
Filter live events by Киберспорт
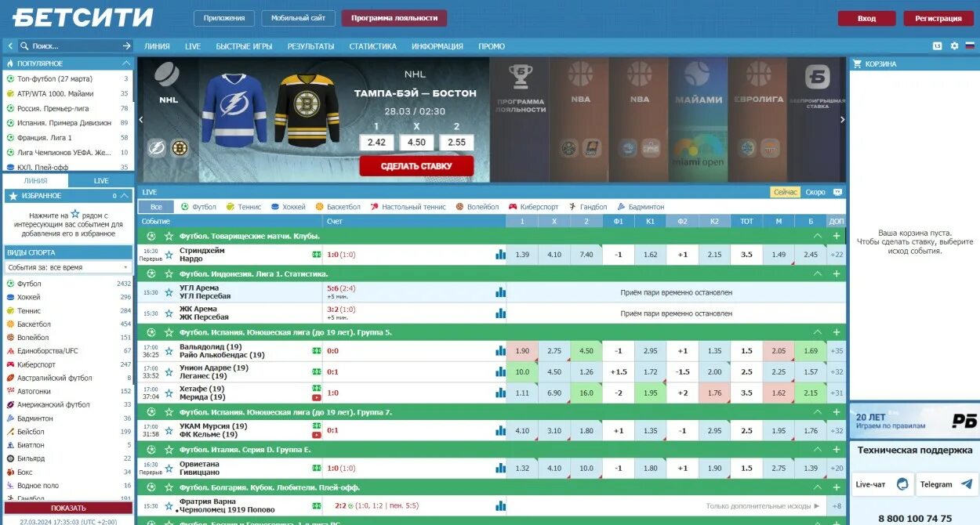[534, 207]
